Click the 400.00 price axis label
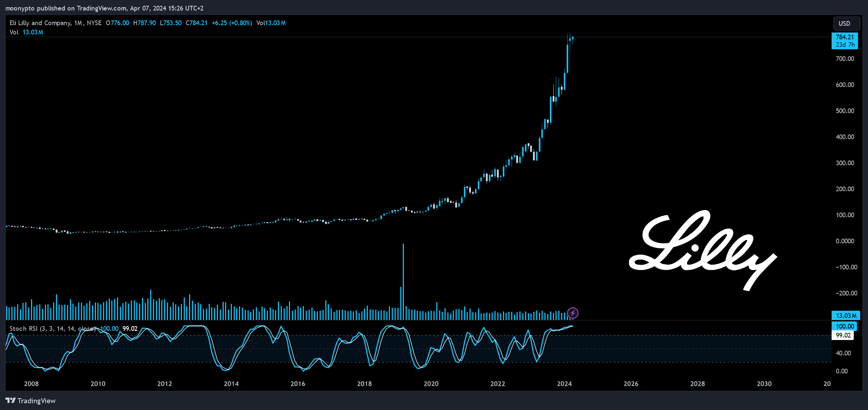 coord(845,137)
